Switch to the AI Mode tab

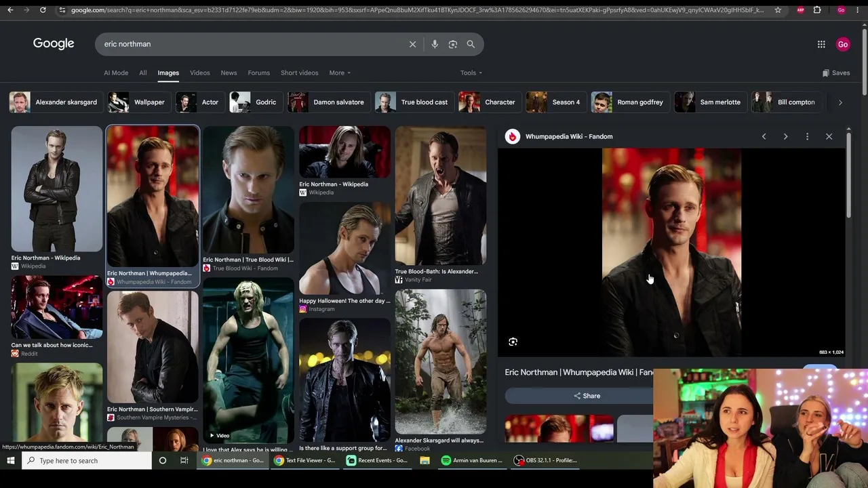(x=116, y=73)
